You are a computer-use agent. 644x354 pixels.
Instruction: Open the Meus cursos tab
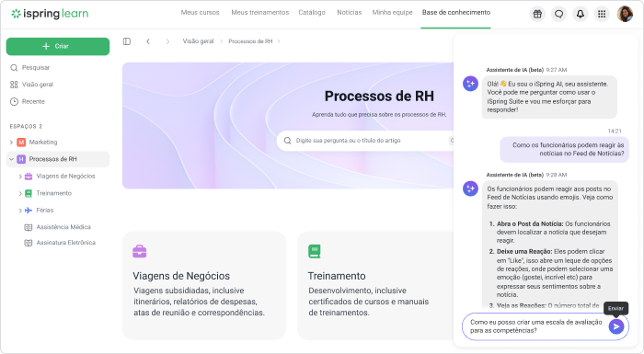[200, 12]
